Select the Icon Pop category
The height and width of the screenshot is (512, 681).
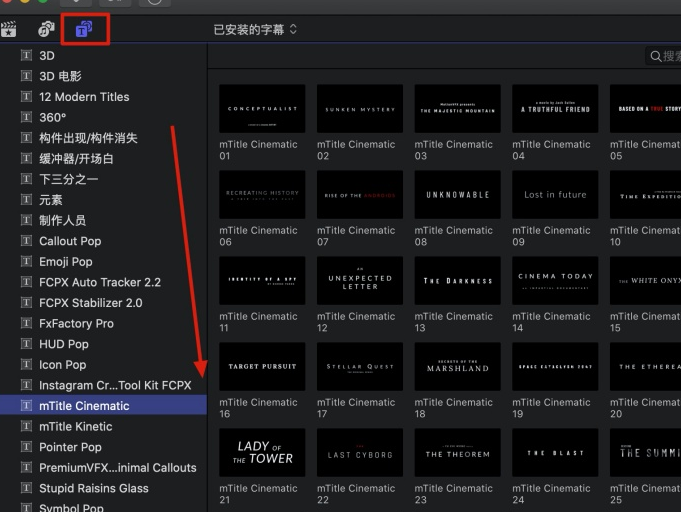pyautogui.click(x=103, y=365)
